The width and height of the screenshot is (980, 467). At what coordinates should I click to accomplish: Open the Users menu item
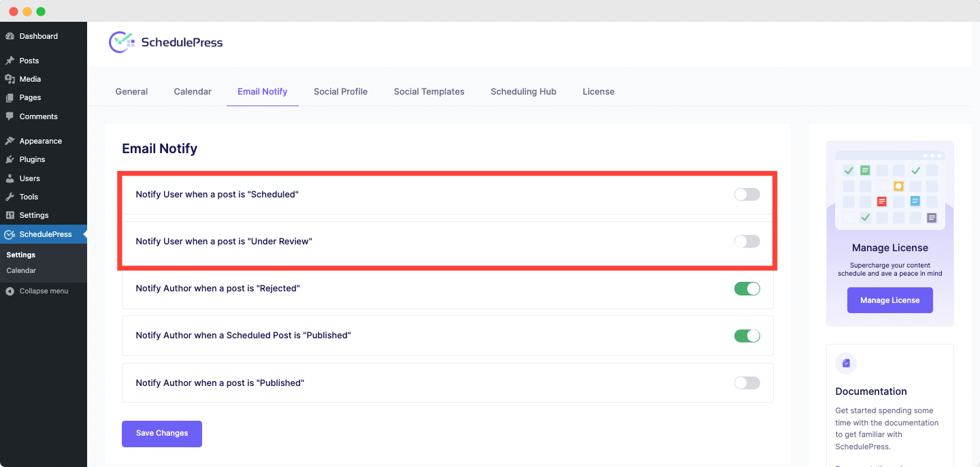[x=44, y=178]
